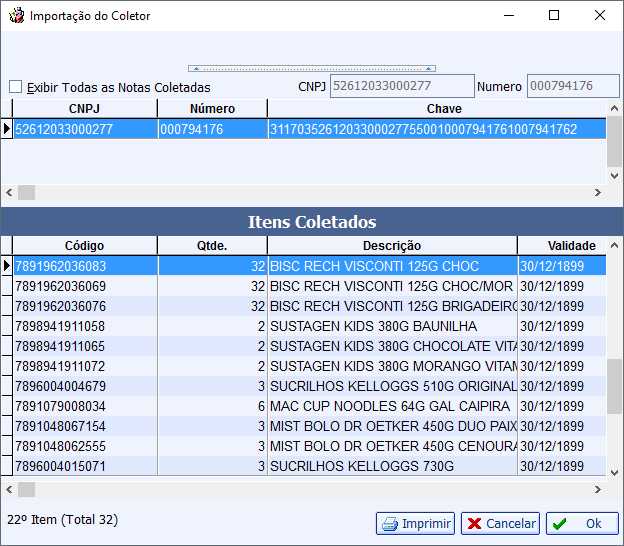Enable Exibir Todas as Notas Coletadas checkbox
Image resolution: width=624 pixels, height=546 pixels.
[x=16, y=87]
